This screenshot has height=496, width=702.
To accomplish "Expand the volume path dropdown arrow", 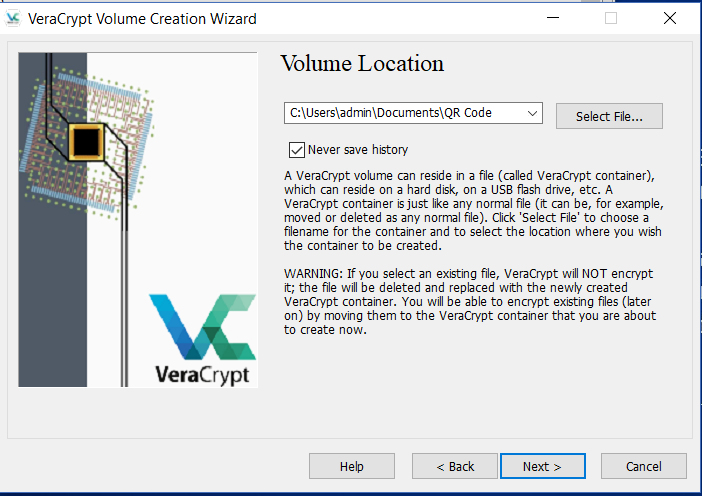I will click(532, 113).
